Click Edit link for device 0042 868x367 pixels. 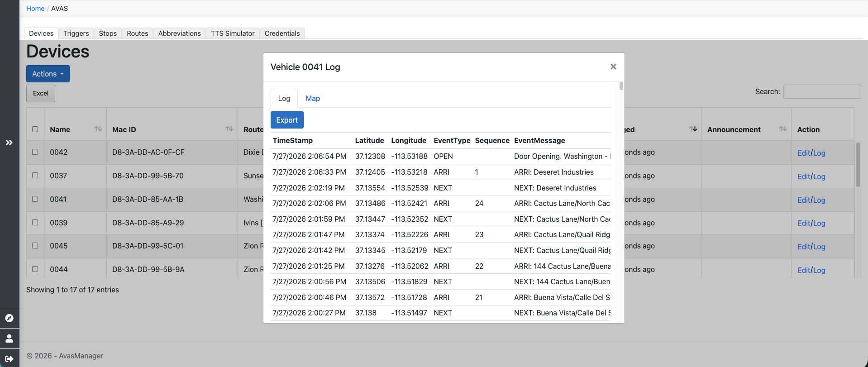[804, 153]
